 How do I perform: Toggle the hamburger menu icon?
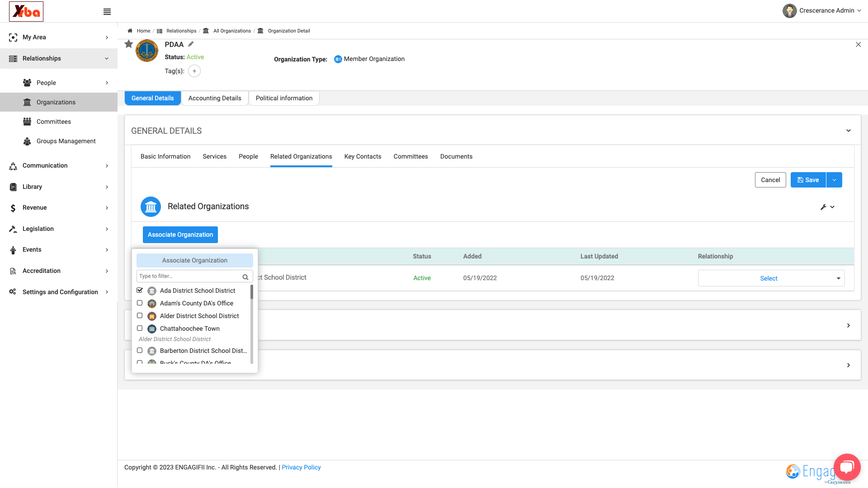point(107,12)
